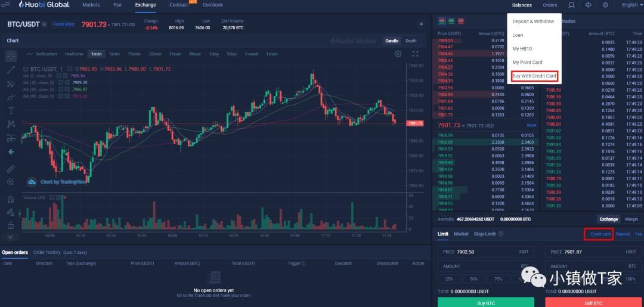The width and height of the screenshot is (644, 307).
Task: Choose My Point Card from Balances menu
Action: point(527,63)
